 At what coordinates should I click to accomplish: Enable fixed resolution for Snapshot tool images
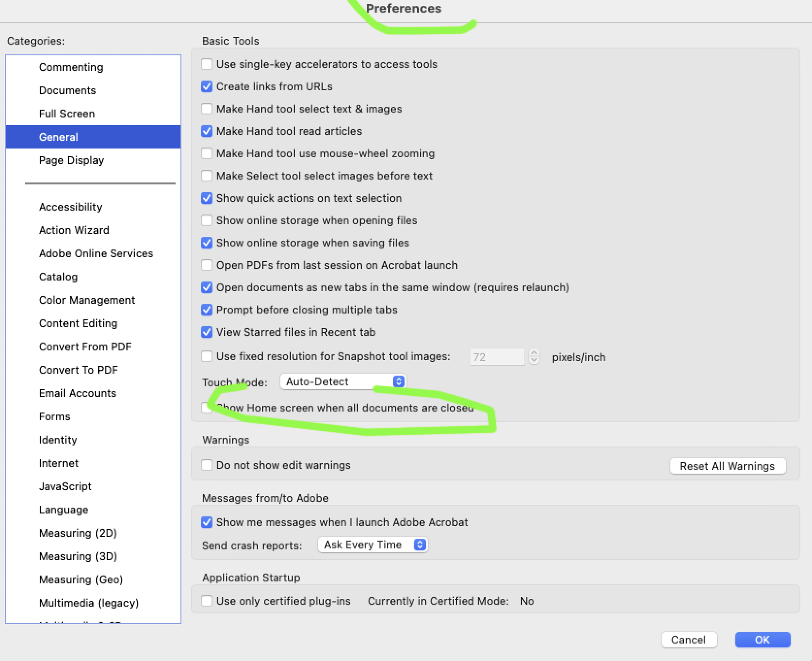point(207,356)
